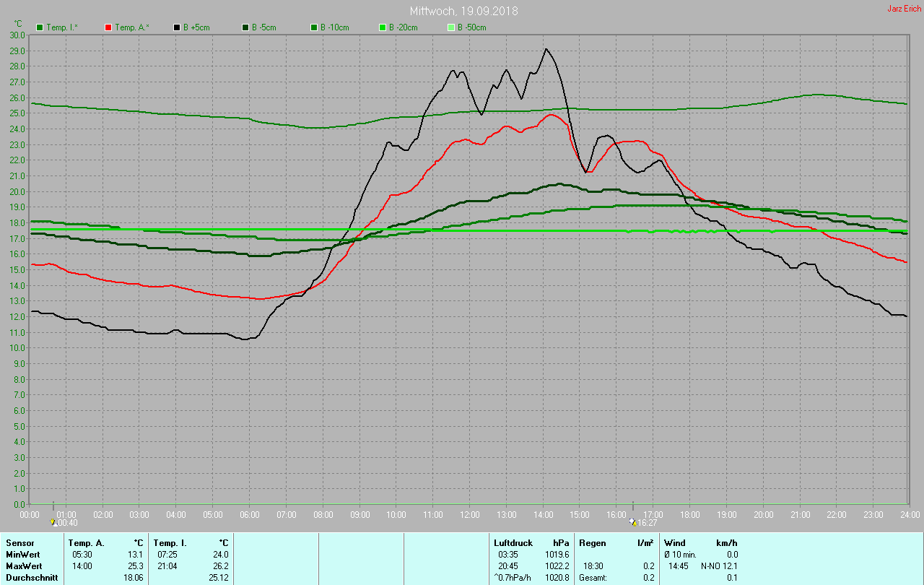Click the Temp. I. max value 26.2
Screen dimensions: 924x585
coord(220,566)
